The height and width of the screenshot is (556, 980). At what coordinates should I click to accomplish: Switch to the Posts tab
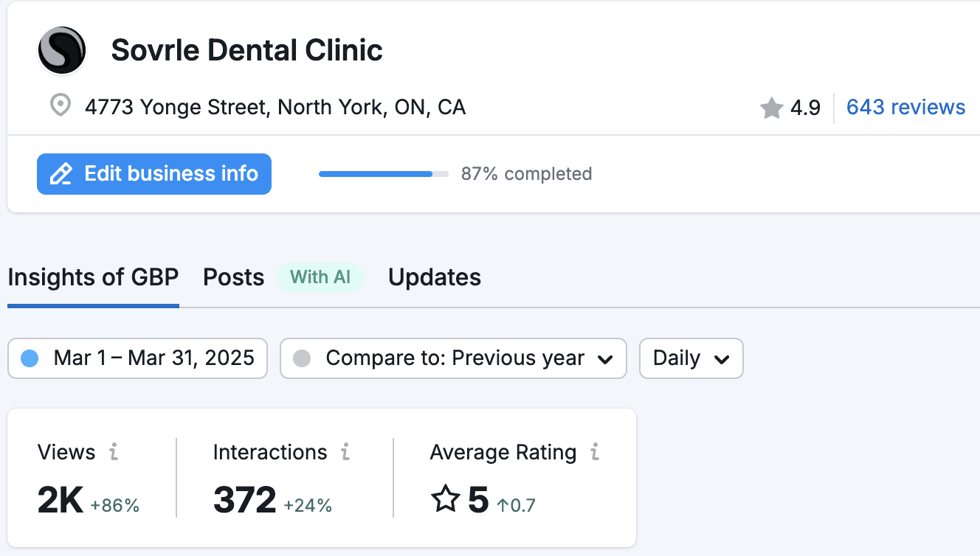(x=233, y=277)
